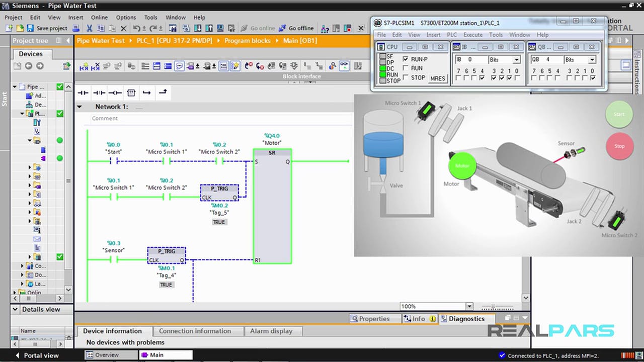The image size is (644, 362).
Task: Open the Project menu
Action: [14, 17]
